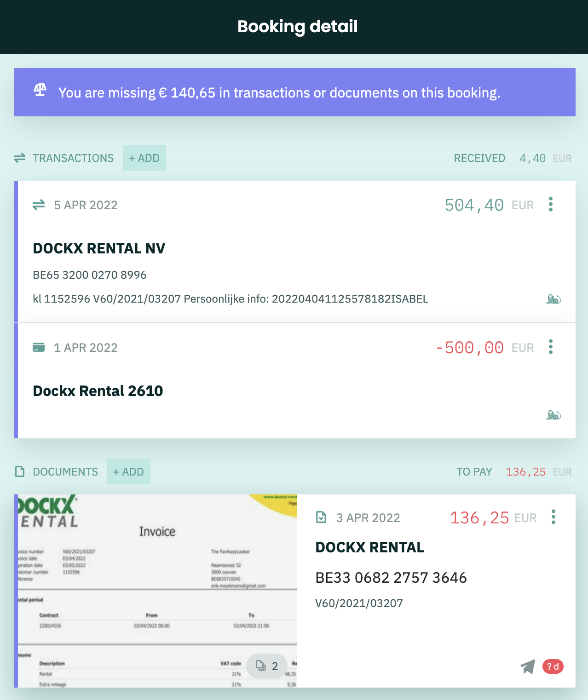This screenshot has width=588, height=700.
Task: Click the red '? d' due badge
Action: pos(553,666)
